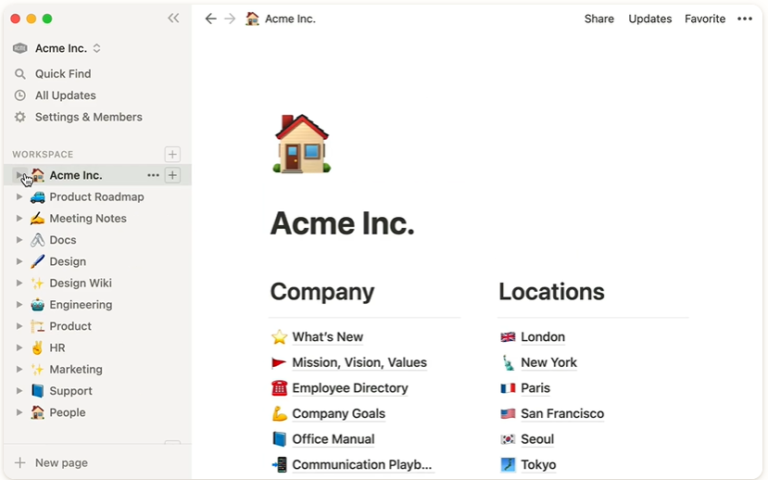Open the San Francisco location page
This screenshot has width=768, height=480.
point(562,414)
